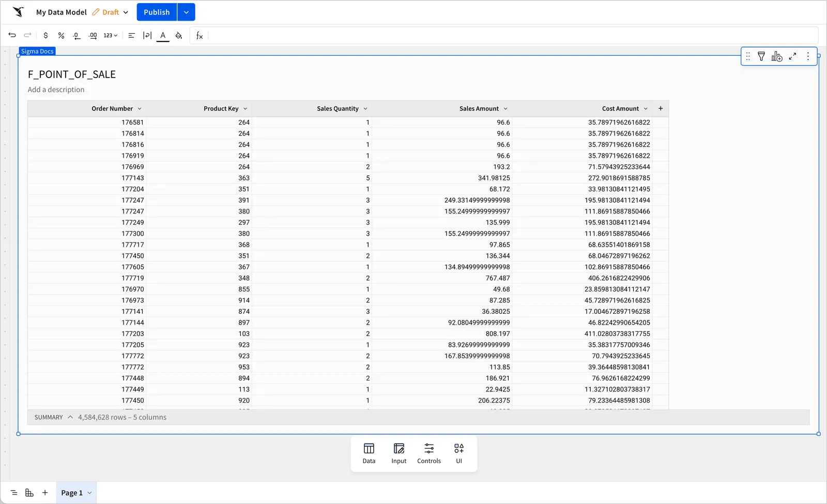Image resolution: width=827 pixels, height=504 pixels.
Task: Add a new page
Action: pos(45,493)
